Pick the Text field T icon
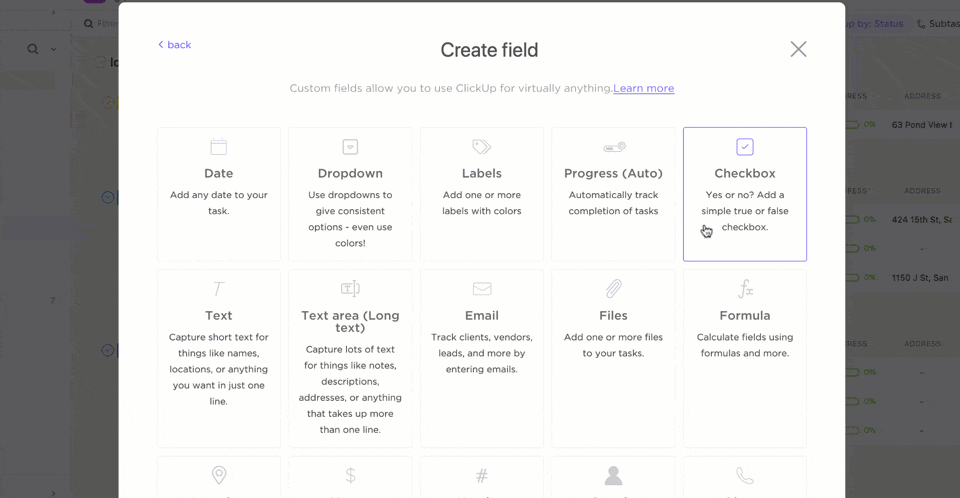The width and height of the screenshot is (960, 498). click(218, 289)
